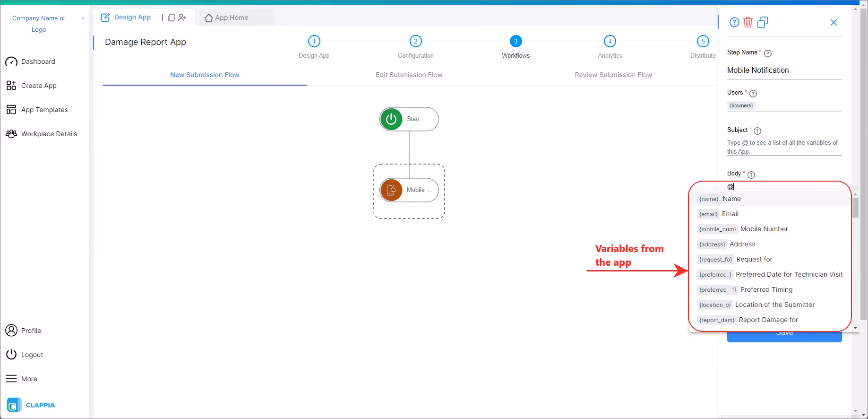
Task: Click the Body text field
Action: pyautogui.click(x=784, y=187)
